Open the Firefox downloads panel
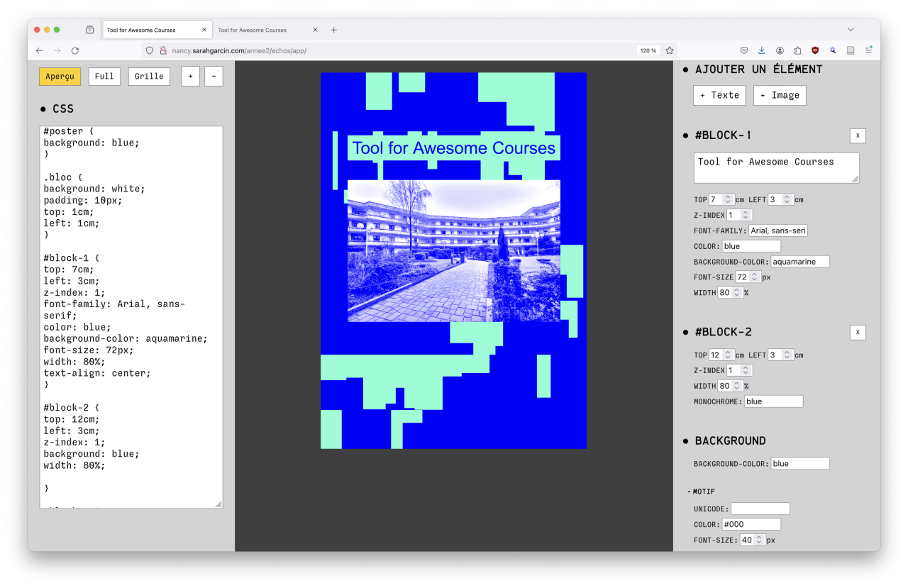Screen dimensions: 908x588 coord(762,50)
